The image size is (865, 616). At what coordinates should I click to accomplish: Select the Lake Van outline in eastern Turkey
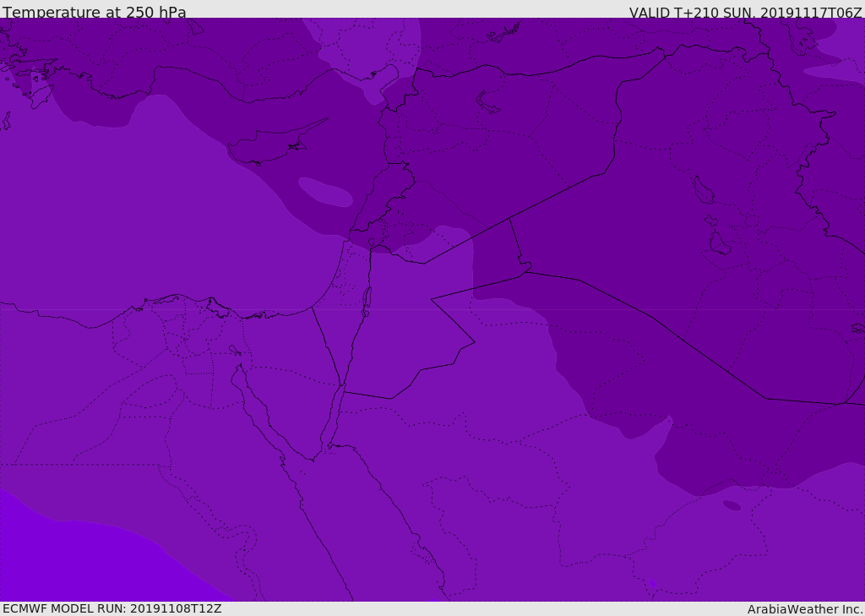488,102
